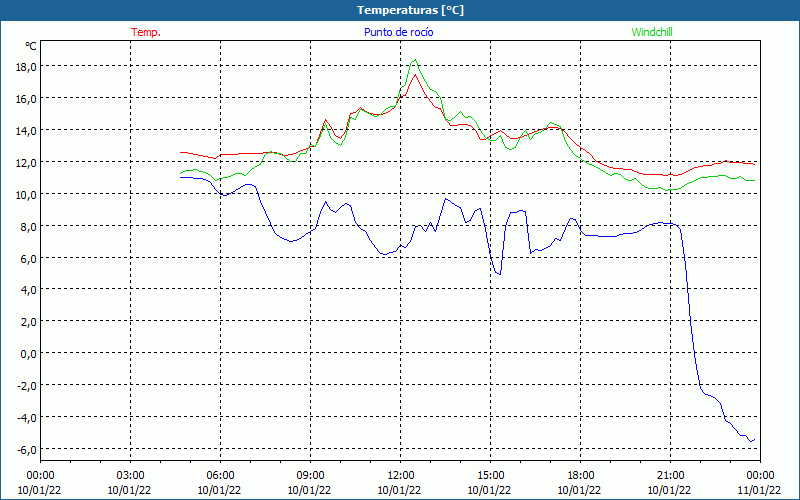Click the 10,0 y-axis value
The height and width of the screenshot is (500, 800).
(x=26, y=194)
